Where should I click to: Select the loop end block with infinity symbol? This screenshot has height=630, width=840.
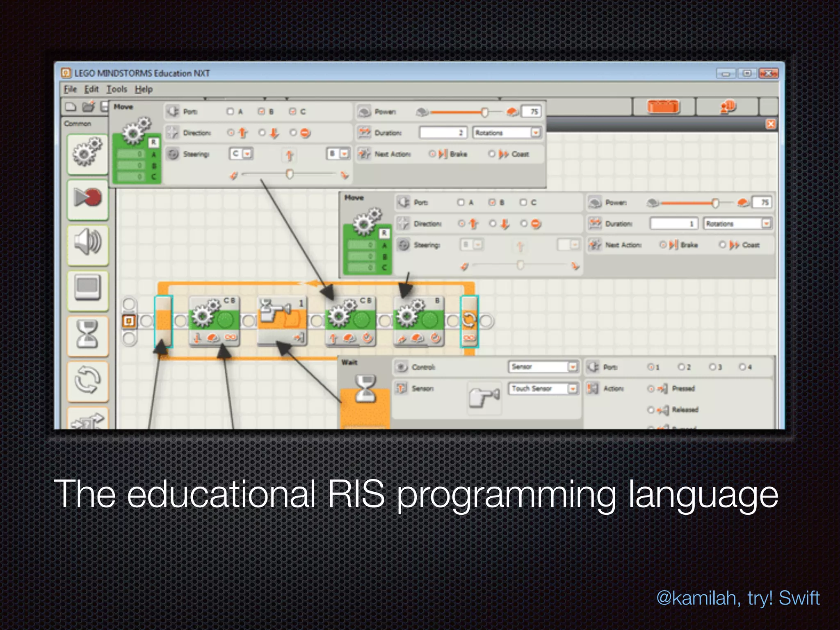click(x=469, y=322)
